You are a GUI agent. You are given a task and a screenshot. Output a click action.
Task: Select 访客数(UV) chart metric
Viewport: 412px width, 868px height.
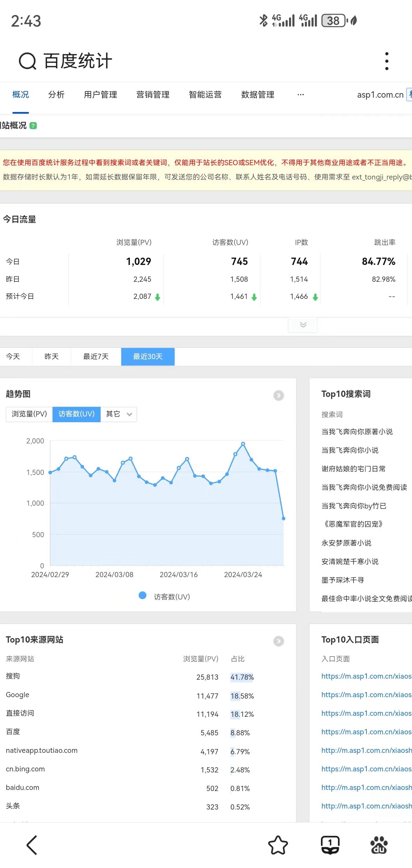tap(76, 414)
